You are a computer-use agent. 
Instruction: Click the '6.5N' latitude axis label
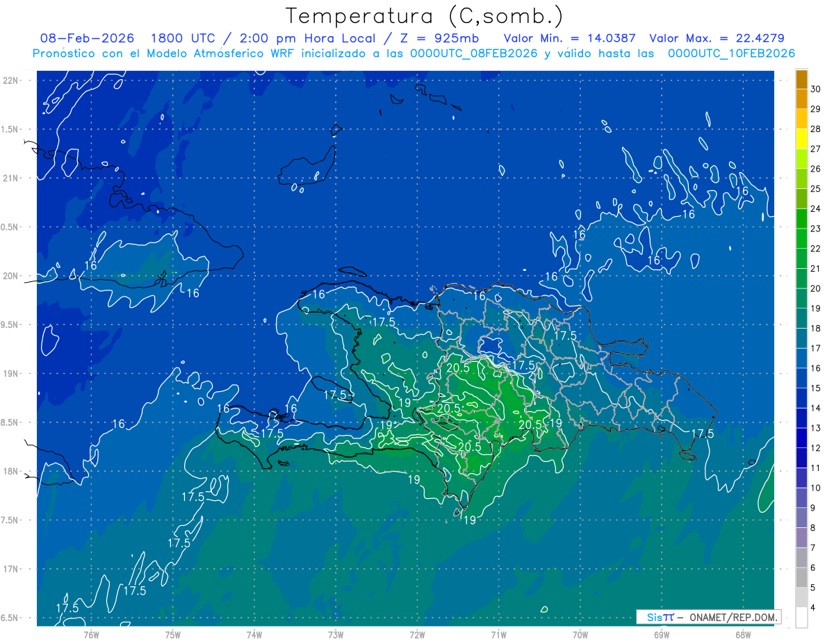(x=11, y=618)
